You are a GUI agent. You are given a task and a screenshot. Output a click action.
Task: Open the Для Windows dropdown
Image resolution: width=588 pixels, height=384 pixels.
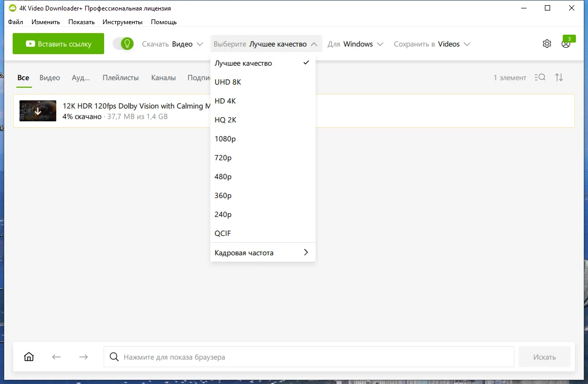(356, 44)
